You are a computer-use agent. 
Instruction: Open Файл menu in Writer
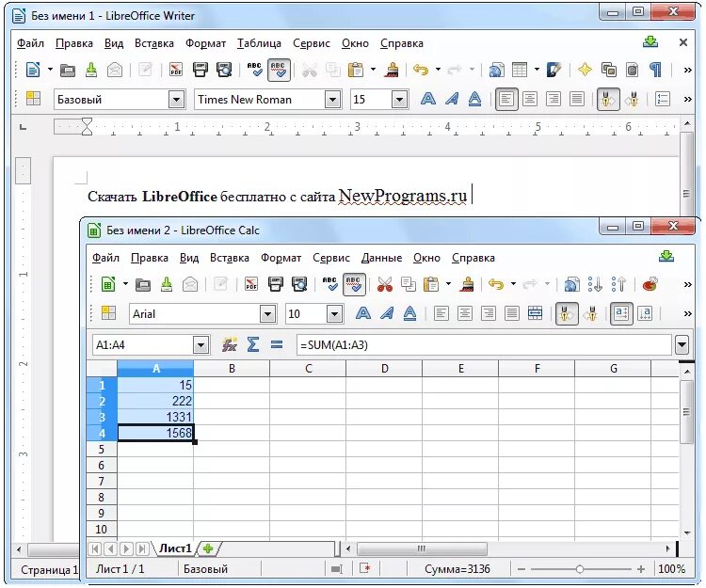coord(30,43)
